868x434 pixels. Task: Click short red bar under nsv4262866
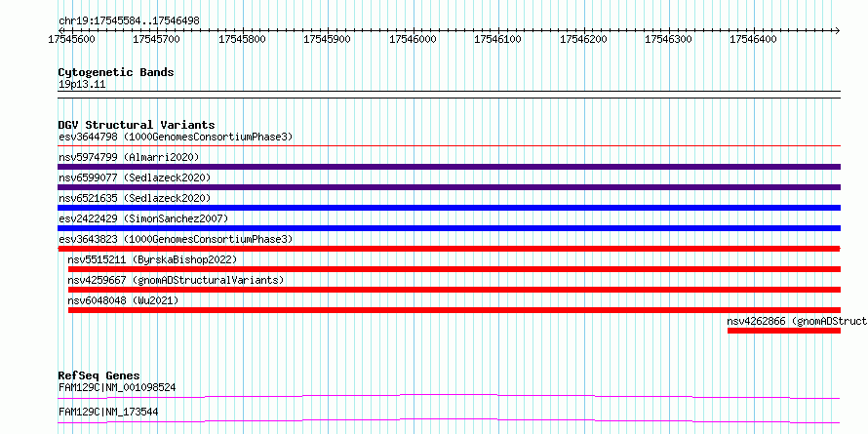click(784, 331)
